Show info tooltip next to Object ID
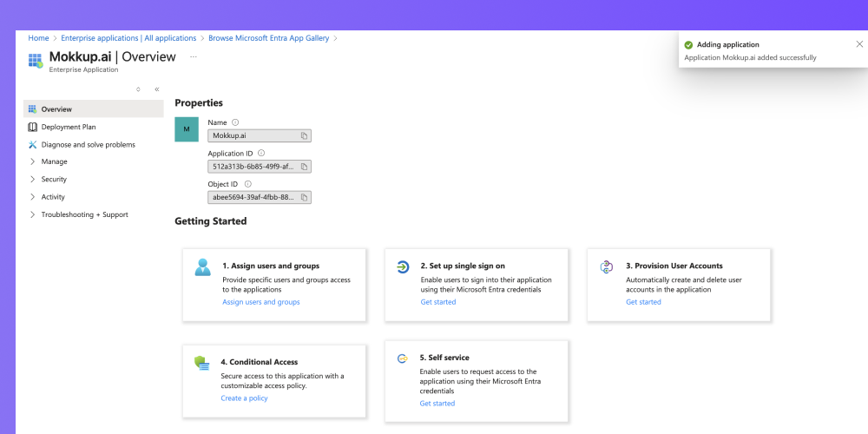 pos(248,184)
